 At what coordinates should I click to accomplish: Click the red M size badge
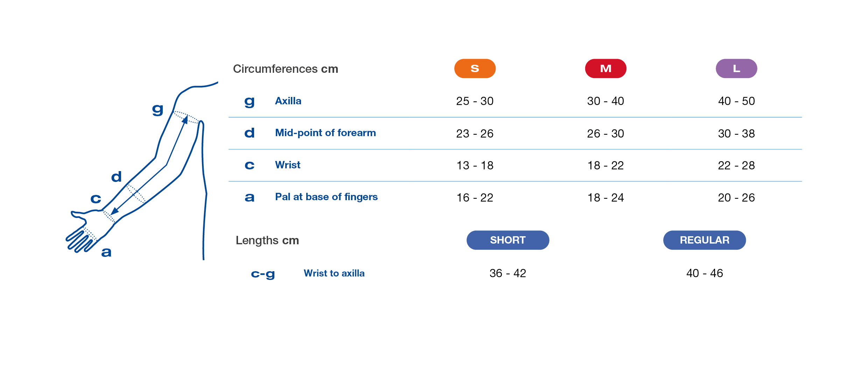[x=605, y=69]
